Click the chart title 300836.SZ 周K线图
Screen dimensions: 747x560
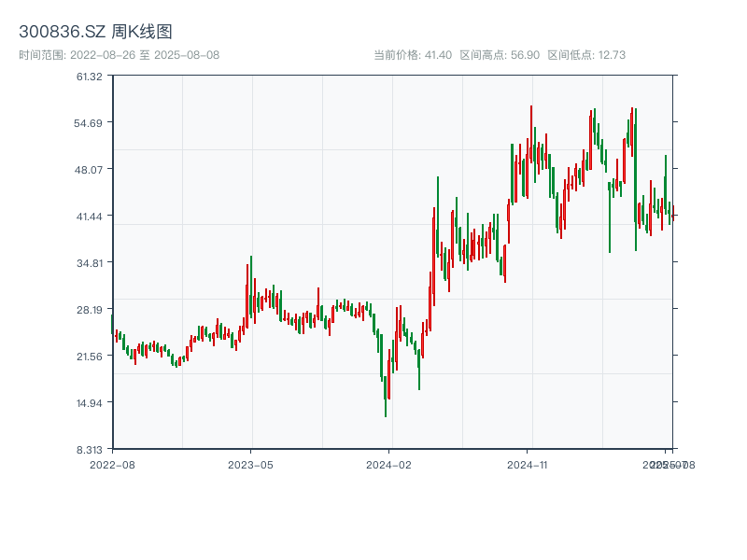[95, 33]
